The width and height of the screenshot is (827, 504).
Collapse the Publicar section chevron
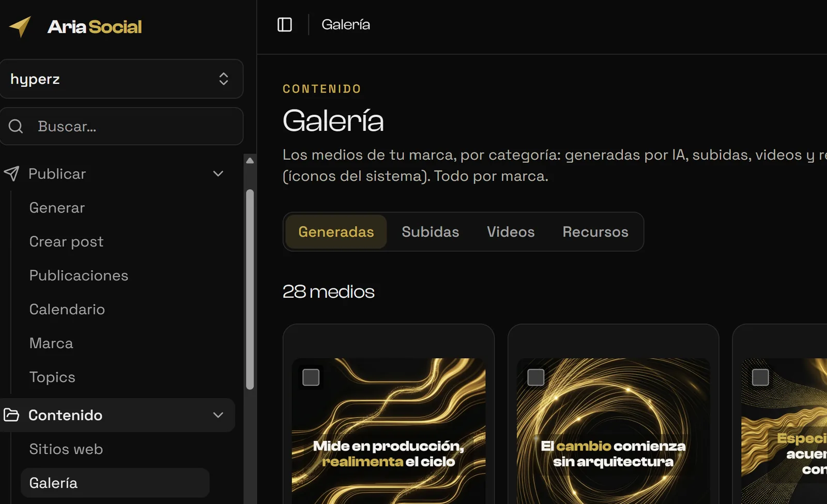click(x=218, y=174)
